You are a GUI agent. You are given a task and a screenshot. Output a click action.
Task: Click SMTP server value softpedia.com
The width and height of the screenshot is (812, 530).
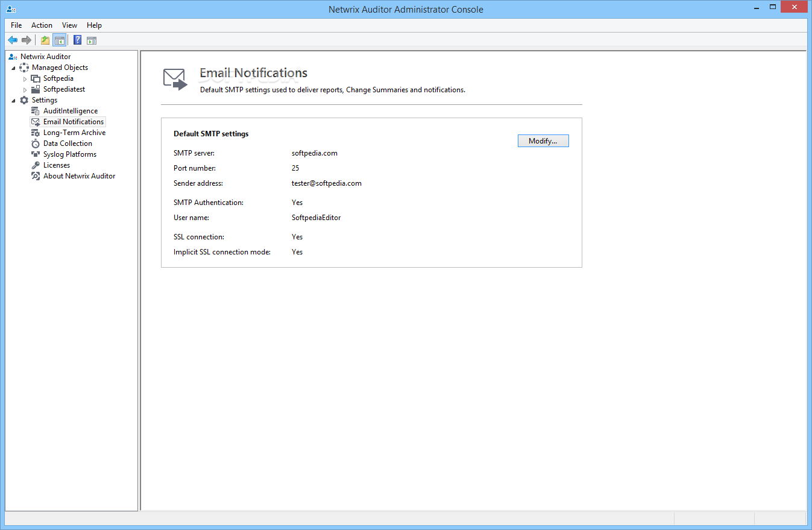coord(315,153)
